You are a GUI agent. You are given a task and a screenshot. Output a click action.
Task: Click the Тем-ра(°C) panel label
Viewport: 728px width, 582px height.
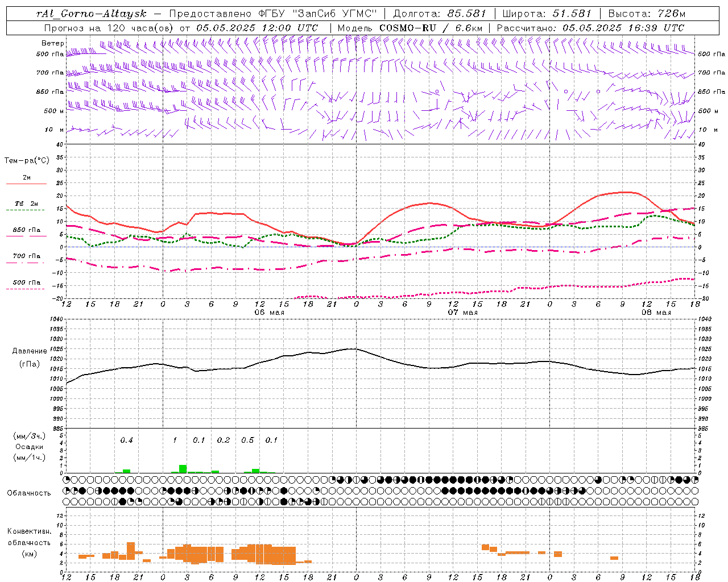27,160
